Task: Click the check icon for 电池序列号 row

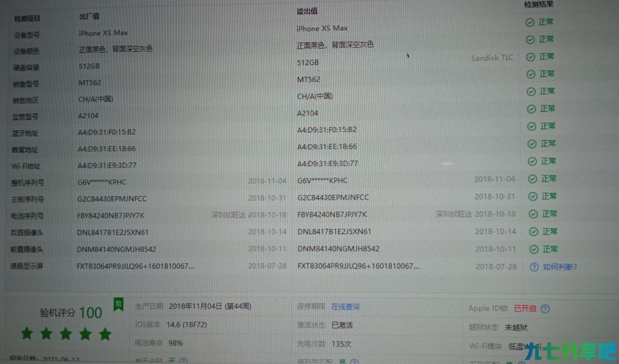Action: click(x=533, y=214)
